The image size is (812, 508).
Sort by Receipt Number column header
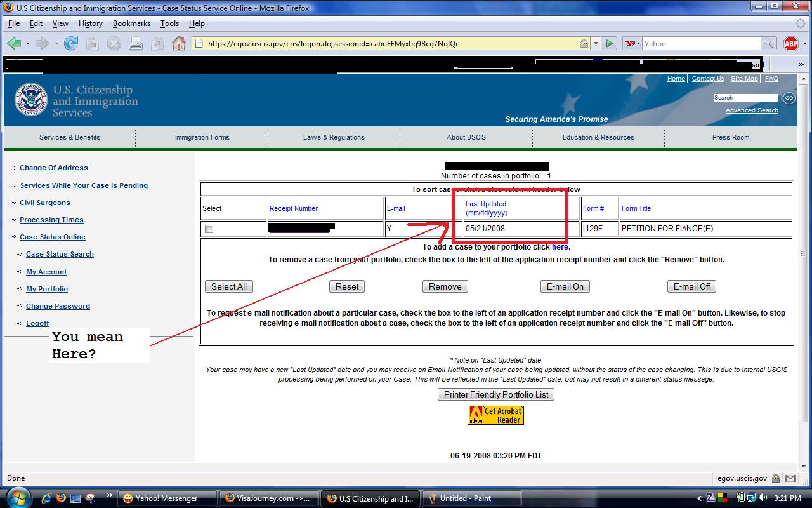(x=294, y=208)
